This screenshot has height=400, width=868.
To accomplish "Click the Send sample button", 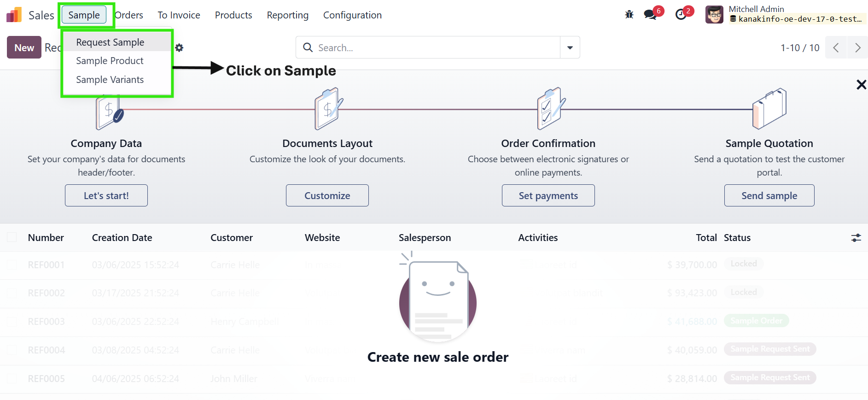I will point(769,195).
